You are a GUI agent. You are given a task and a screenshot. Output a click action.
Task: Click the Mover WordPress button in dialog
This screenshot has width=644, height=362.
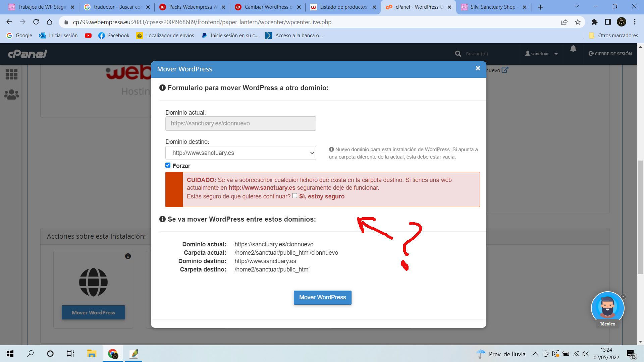tap(322, 297)
